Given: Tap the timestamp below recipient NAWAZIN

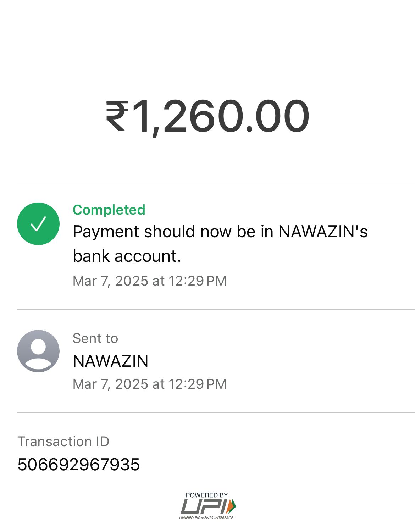Looking at the screenshot, I should point(149,384).
